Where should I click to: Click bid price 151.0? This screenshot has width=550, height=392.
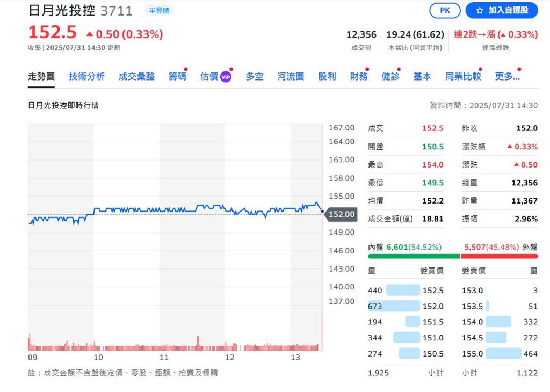point(433,338)
